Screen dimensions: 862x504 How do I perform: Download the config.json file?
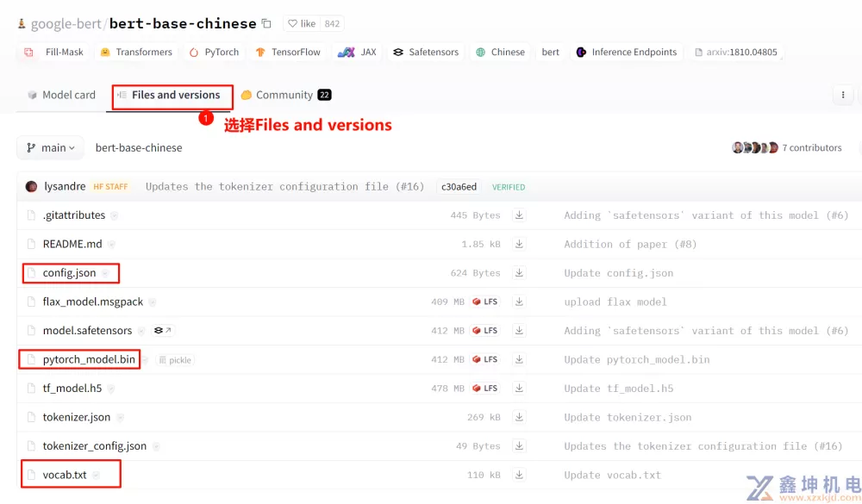pyautogui.click(x=519, y=273)
